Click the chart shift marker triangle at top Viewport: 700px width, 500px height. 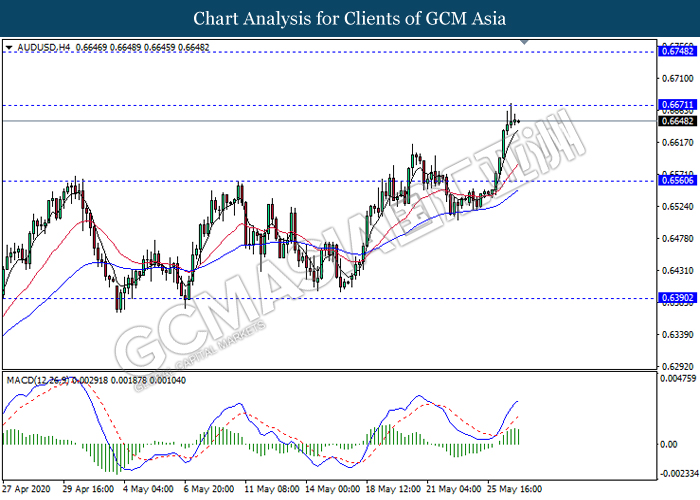click(x=525, y=42)
